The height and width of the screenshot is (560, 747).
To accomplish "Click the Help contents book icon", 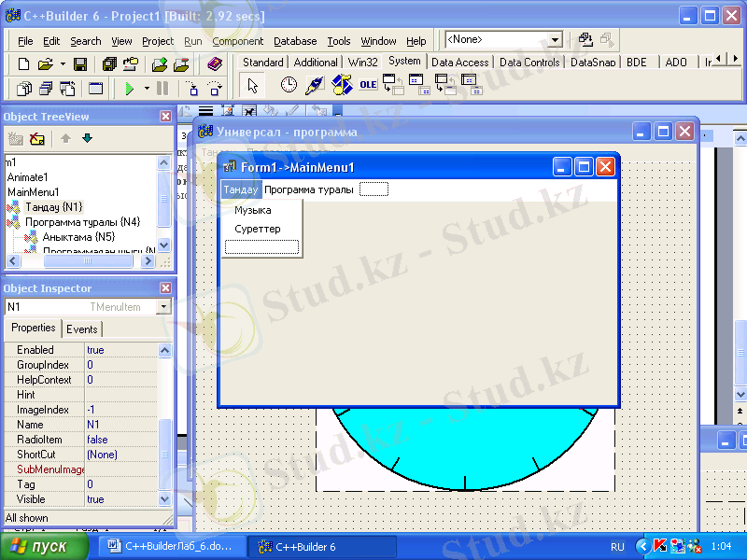I will [215, 64].
